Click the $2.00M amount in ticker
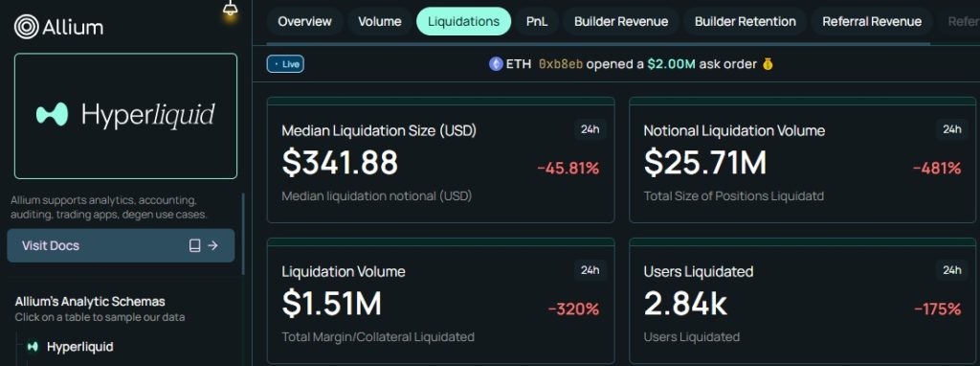This screenshot has height=366, width=980. click(x=671, y=64)
